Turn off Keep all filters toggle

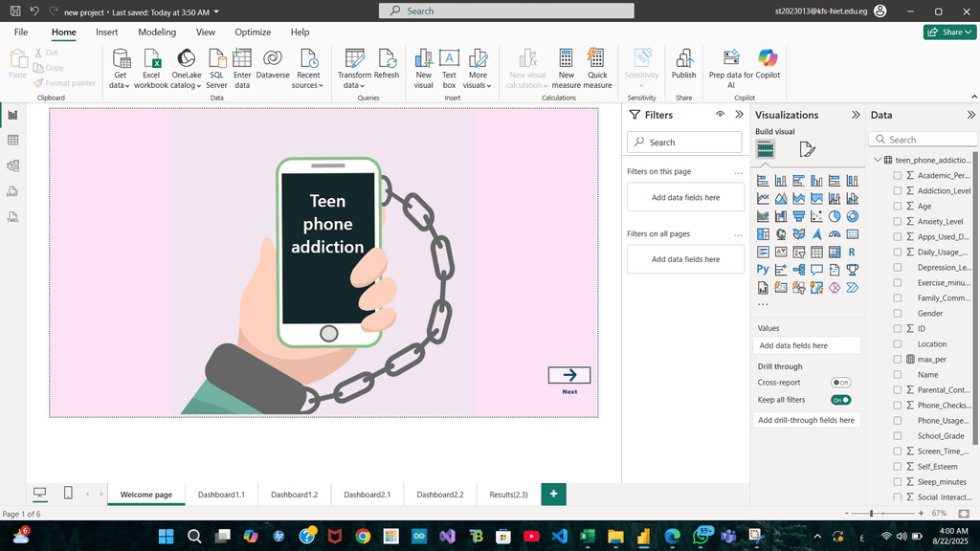(840, 400)
